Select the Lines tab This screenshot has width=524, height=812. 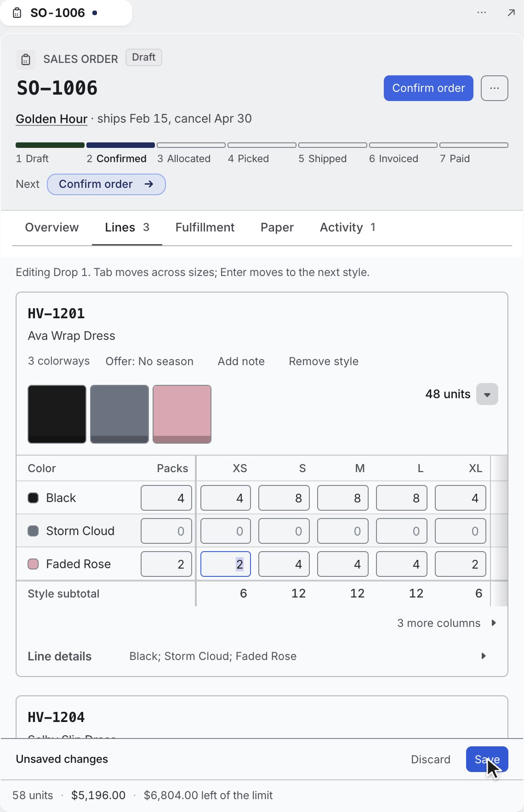point(127,227)
